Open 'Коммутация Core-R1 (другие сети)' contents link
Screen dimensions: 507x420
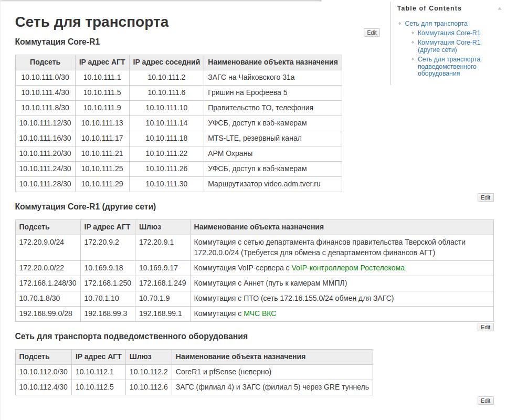click(449, 46)
